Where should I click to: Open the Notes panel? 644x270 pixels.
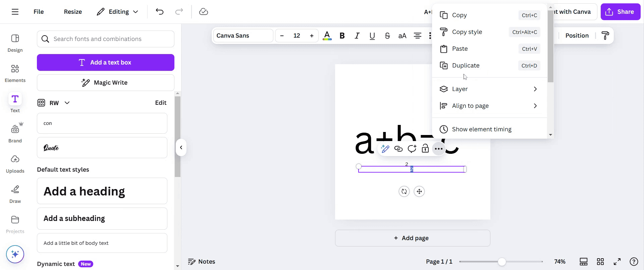202,262
